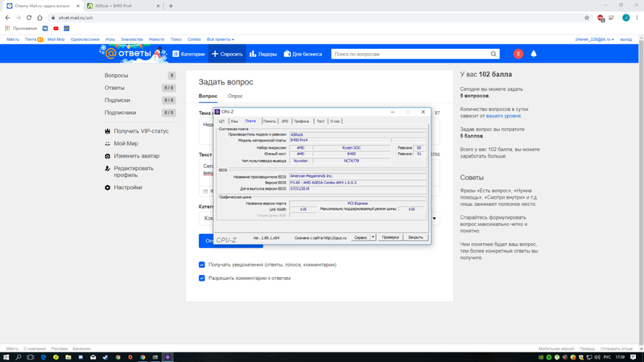Open Windows taskbar search
This screenshot has width=644, height=362.
[x=19, y=357]
